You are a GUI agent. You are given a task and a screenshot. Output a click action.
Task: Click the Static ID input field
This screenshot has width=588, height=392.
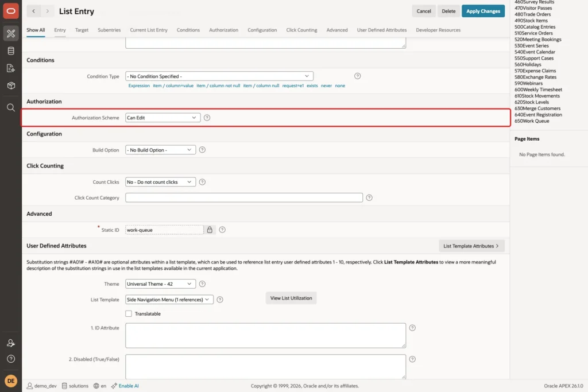(164, 230)
